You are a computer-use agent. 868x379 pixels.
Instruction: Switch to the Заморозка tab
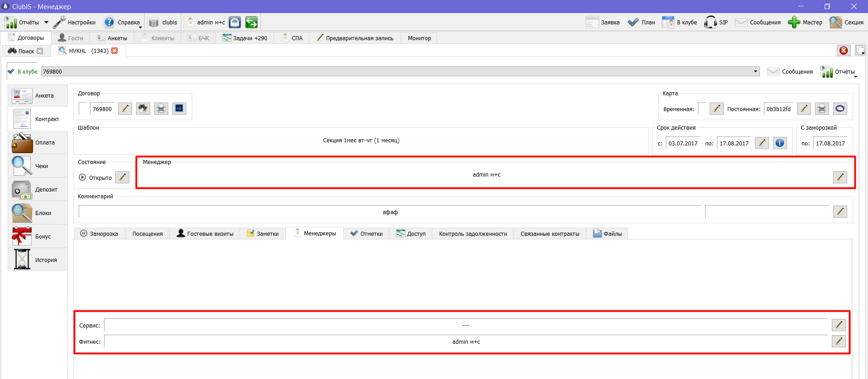(x=99, y=234)
